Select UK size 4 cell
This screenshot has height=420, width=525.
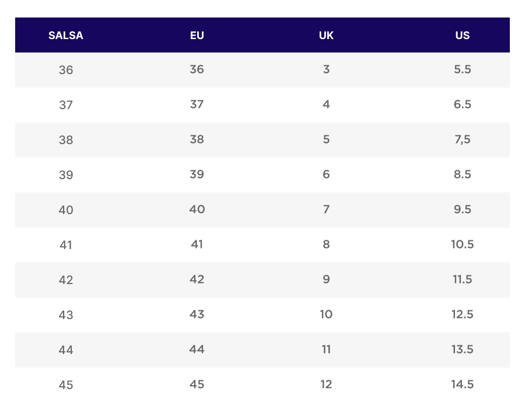click(326, 104)
